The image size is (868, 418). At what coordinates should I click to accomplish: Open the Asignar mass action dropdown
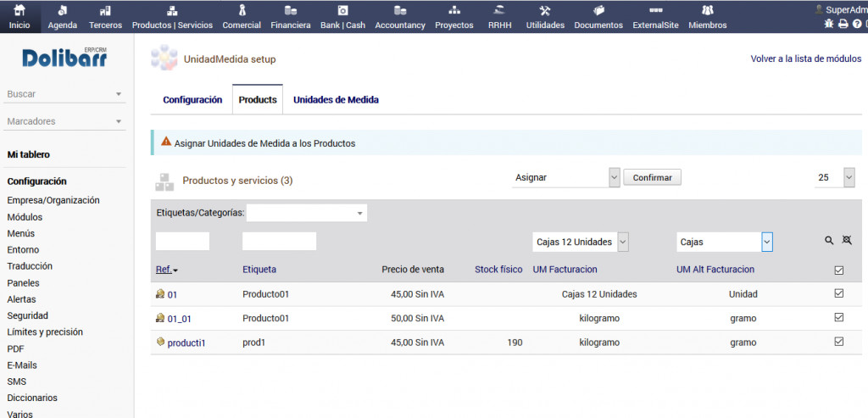(x=565, y=178)
